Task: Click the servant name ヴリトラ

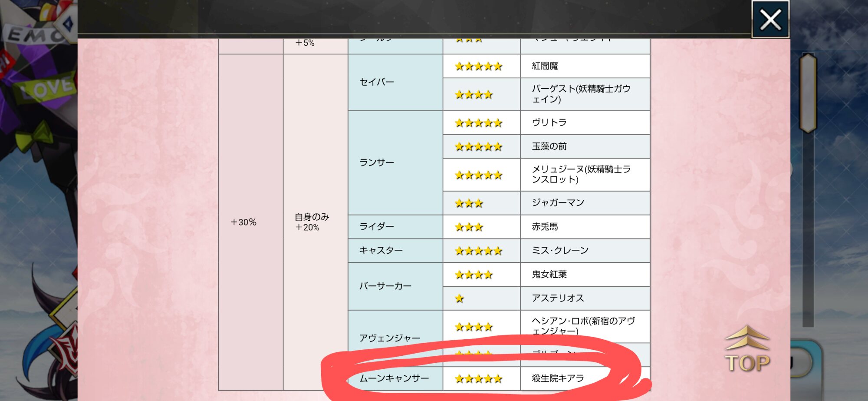Action: pyautogui.click(x=549, y=123)
